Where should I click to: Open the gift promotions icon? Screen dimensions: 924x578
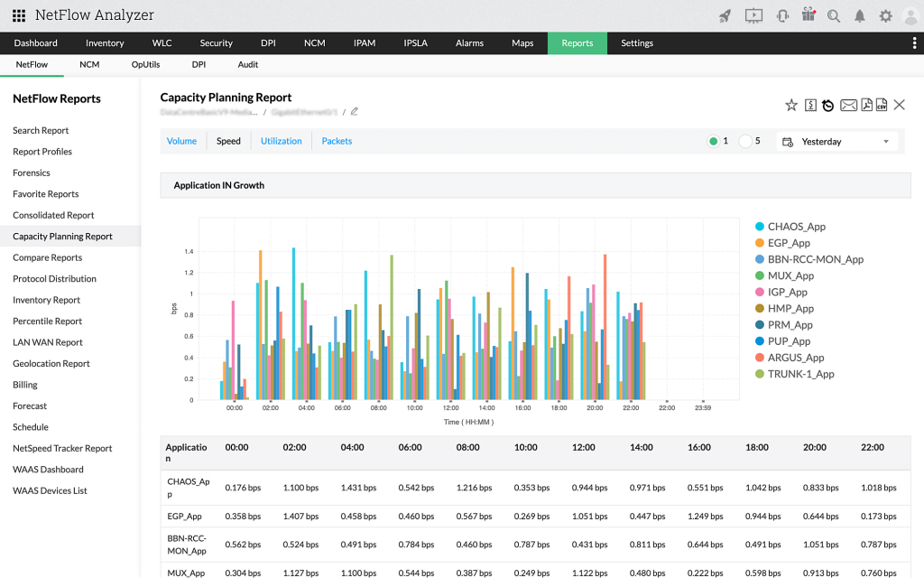[x=808, y=15]
